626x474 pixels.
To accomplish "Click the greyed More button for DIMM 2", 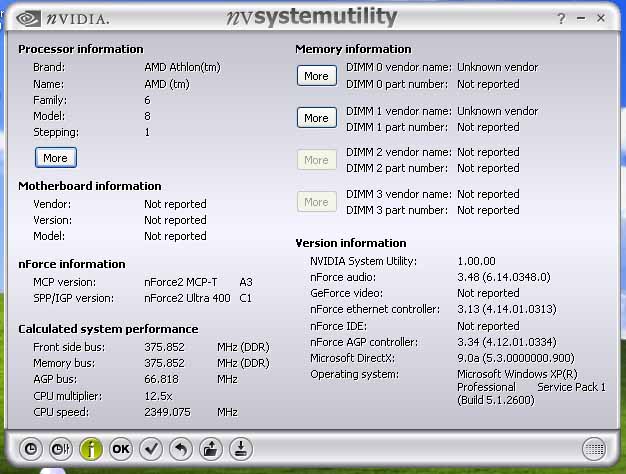I will 317,160.
